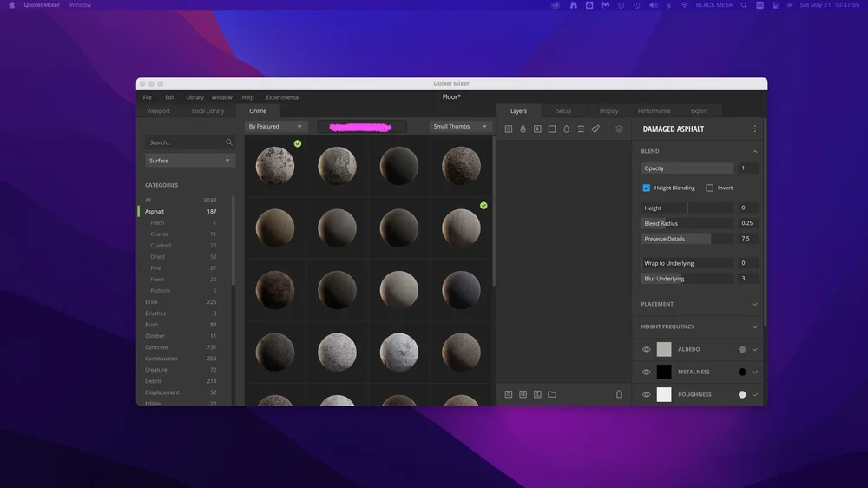Switch to the Export tab

pyautogui.click(x=699, y=111)
